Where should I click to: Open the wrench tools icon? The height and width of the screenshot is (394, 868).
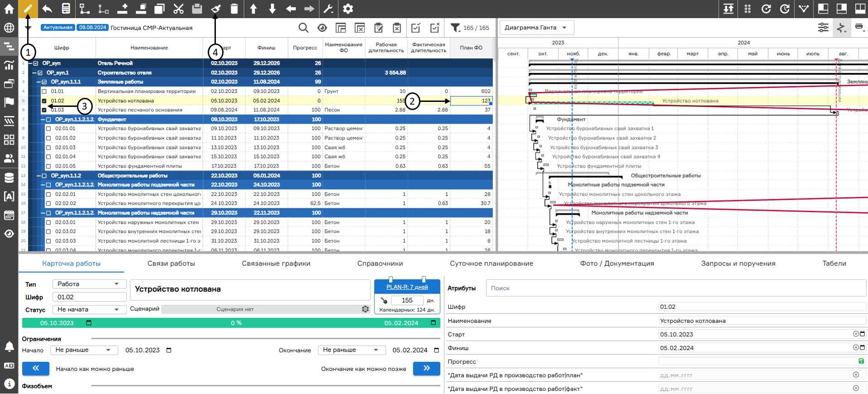click(329, 9)
